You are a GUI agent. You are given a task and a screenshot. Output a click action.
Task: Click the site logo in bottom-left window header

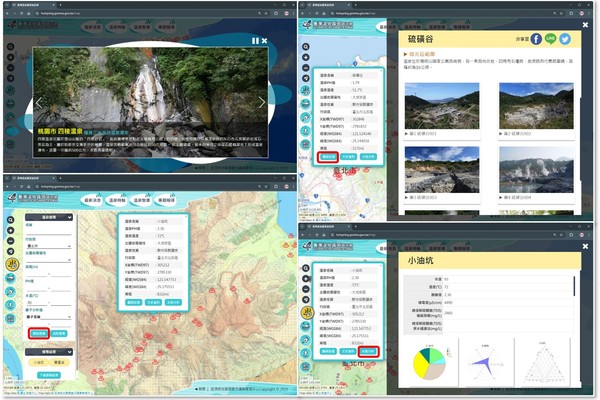(x=33, y=198)
